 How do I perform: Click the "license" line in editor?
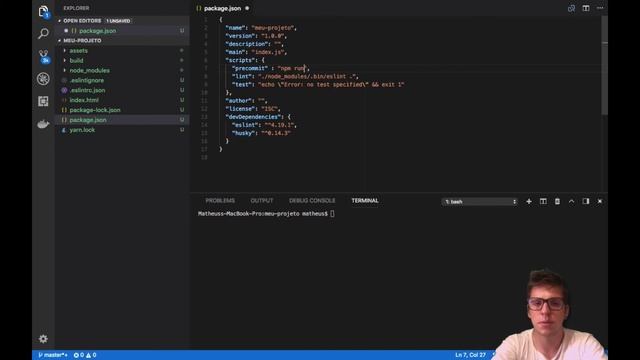point(253,109)
